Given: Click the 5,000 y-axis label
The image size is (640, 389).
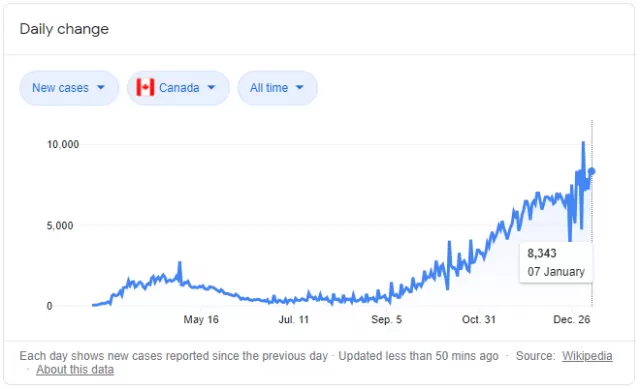Looking at the screenshot, I should coord(60,225).
